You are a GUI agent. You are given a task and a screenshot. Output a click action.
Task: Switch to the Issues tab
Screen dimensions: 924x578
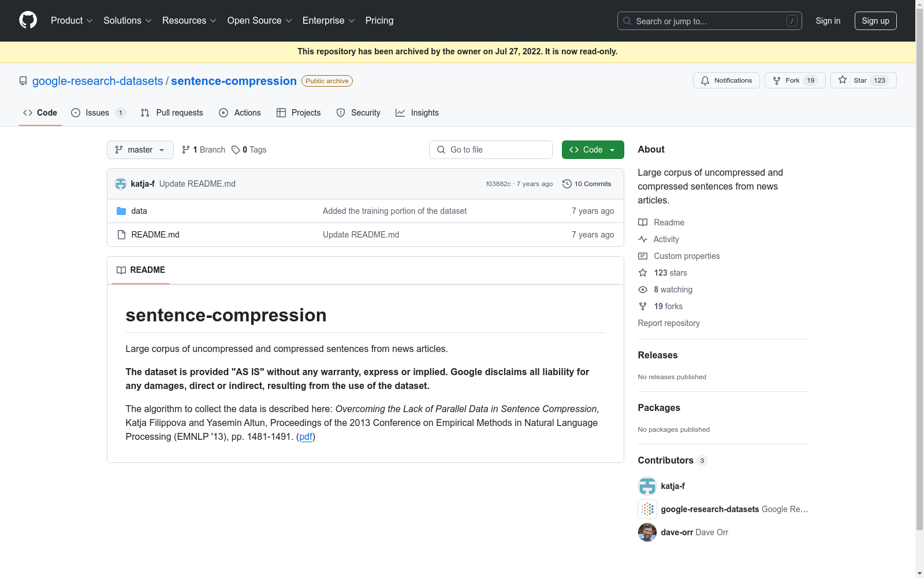(98, 113)
